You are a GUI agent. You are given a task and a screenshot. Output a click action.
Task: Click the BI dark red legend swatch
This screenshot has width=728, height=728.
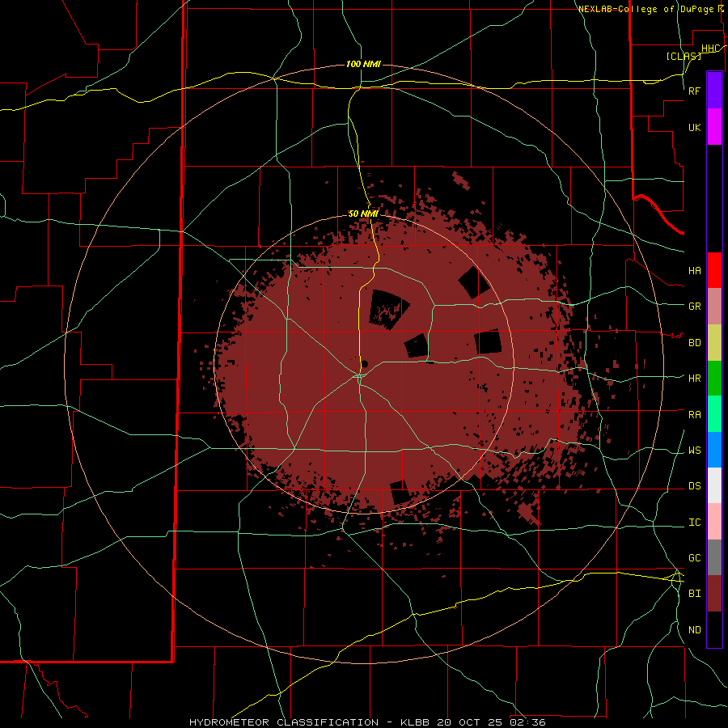tap(714, 594)
